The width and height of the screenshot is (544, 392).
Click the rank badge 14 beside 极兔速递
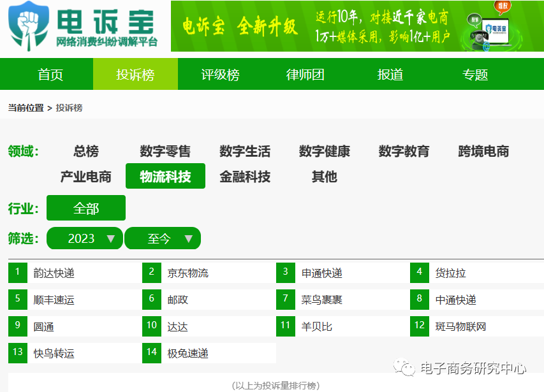(151, 352)
